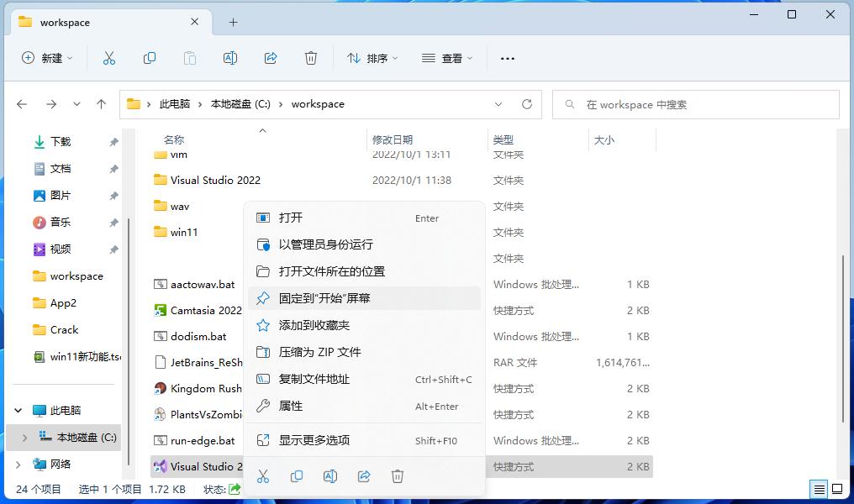Open the Share icon in the toolbar
Screen dimensions: 854x504
(271, 58)
